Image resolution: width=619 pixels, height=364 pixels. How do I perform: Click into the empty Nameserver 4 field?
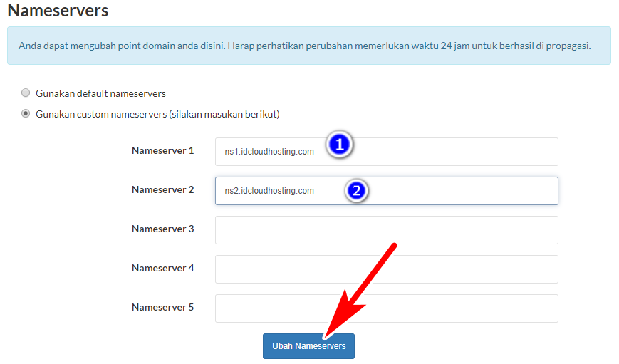(387, 269)
